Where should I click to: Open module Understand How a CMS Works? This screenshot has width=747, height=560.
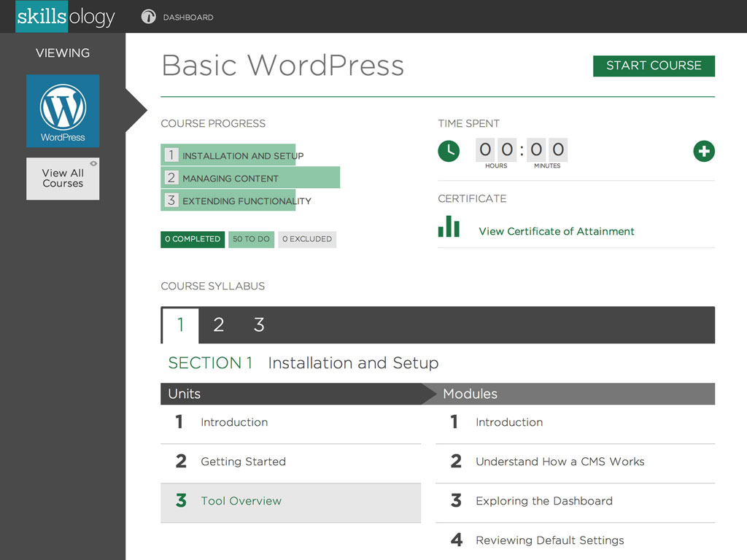point(575,462)
